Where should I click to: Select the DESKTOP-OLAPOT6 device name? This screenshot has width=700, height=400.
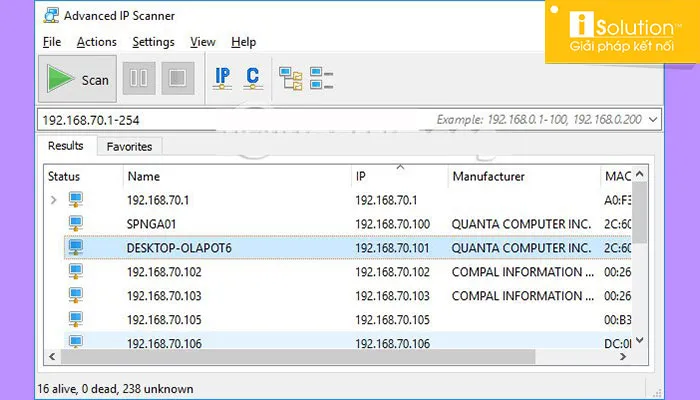click(x=179, y=248)
